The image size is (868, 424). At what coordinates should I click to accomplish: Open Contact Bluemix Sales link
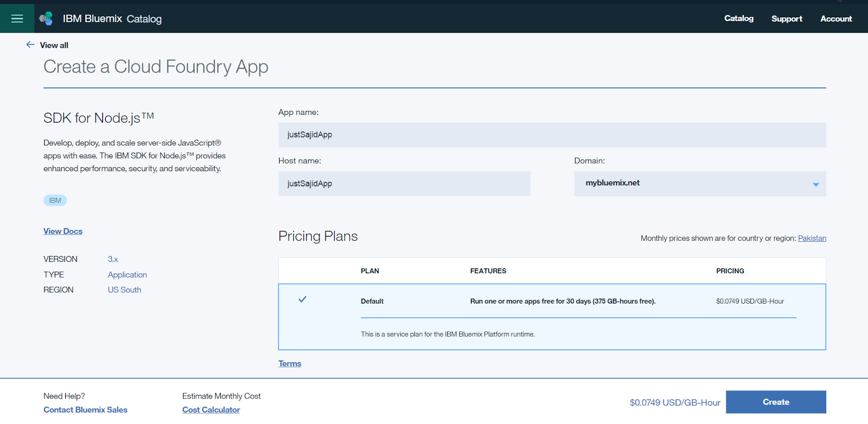[85, 410]
